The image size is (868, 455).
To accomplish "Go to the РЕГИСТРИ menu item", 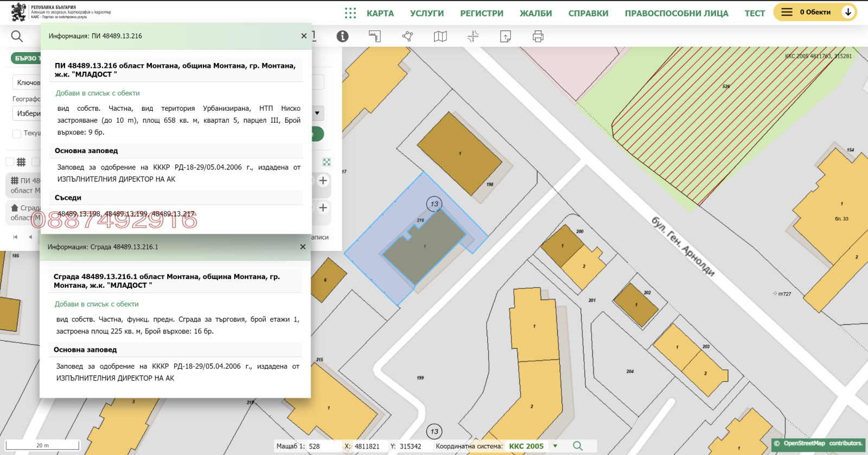I will [482, 13].
